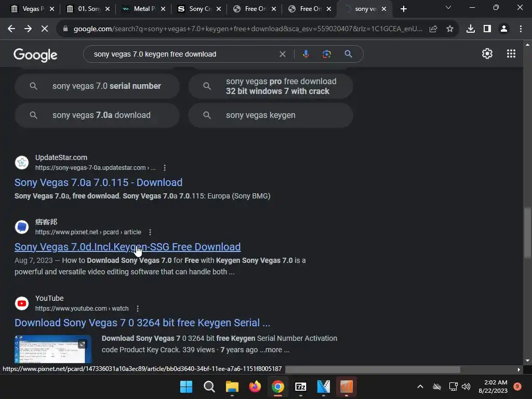Share this page from the address bar
Image resolution: width=532 pixels, height=399 pixels.
(x=433, y=29)
